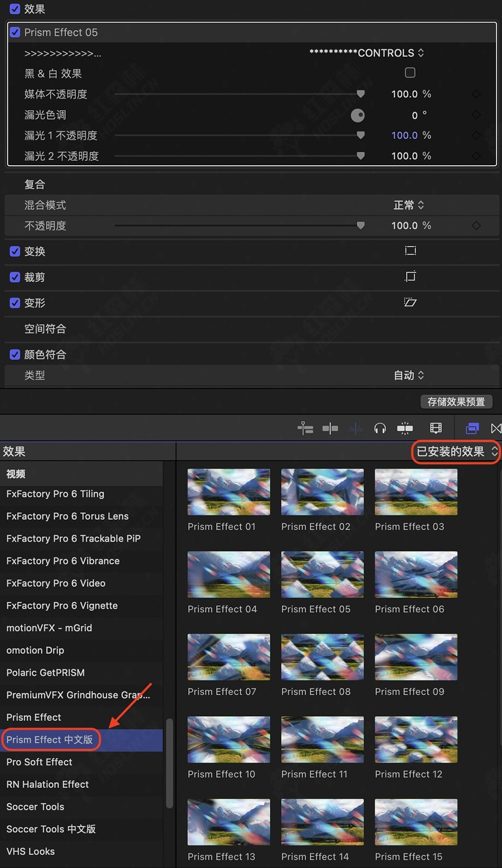Enable the 黑 & 白 效果 checkbox
The height and width of the screenshot is (868, 502).
click(410, 72)
